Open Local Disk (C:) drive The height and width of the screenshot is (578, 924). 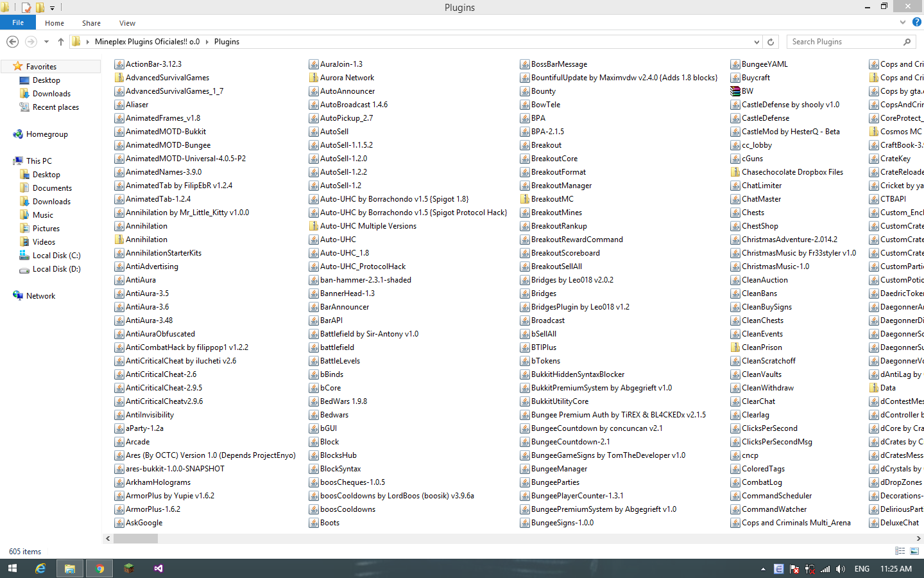coord(56,256)
